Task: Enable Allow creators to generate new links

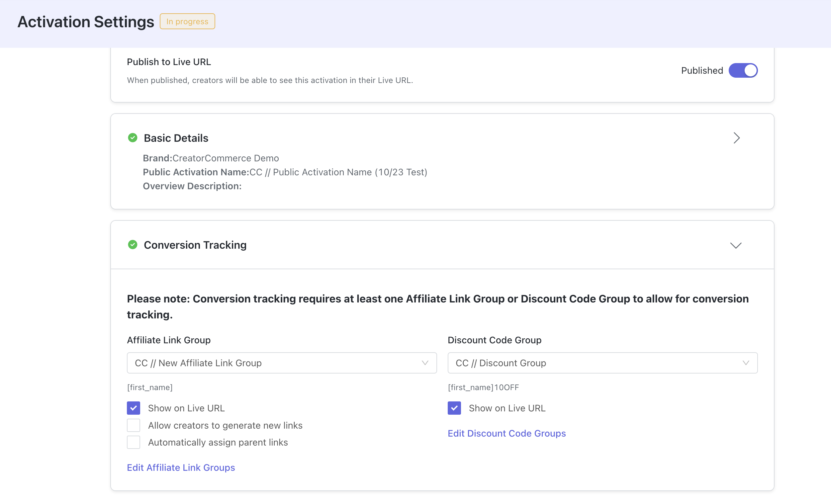Action: click(x=134, y=425)
